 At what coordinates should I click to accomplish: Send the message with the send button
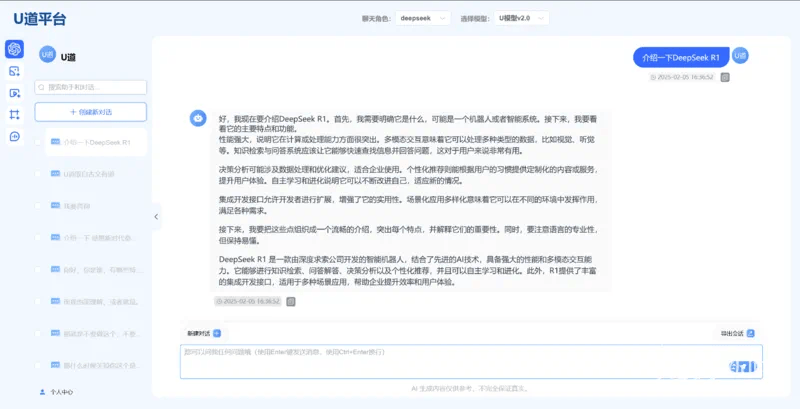pos(743,366)
